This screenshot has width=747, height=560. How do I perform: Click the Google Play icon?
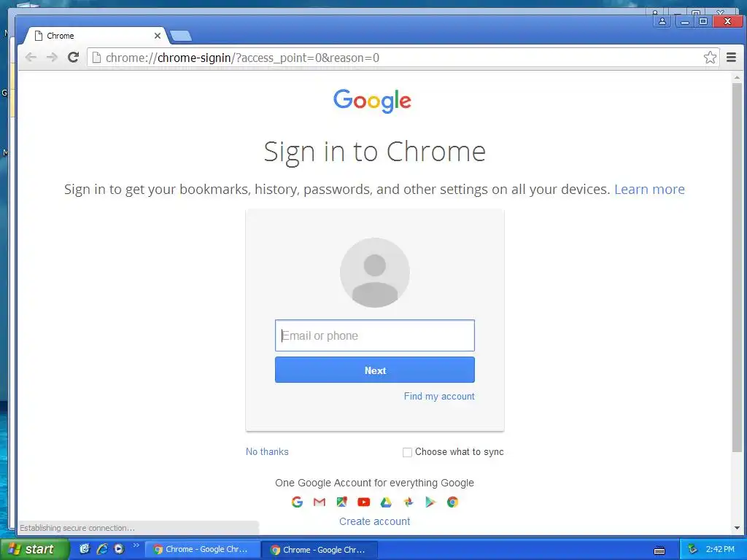tap(430, 502)
